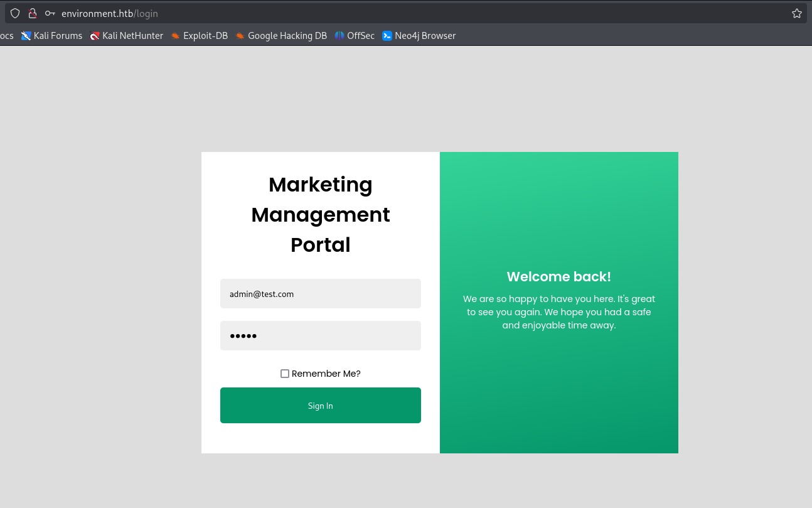The width and height of the screenshot is (812, 508).
Task: Bookmark this page with the star icon
Action: (x=796, y=13)
